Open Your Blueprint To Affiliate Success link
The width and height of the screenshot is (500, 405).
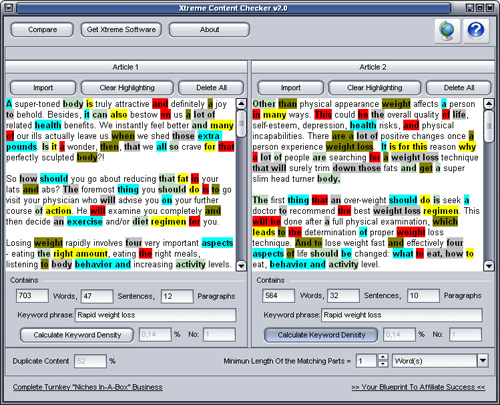[x=418, y=387]
